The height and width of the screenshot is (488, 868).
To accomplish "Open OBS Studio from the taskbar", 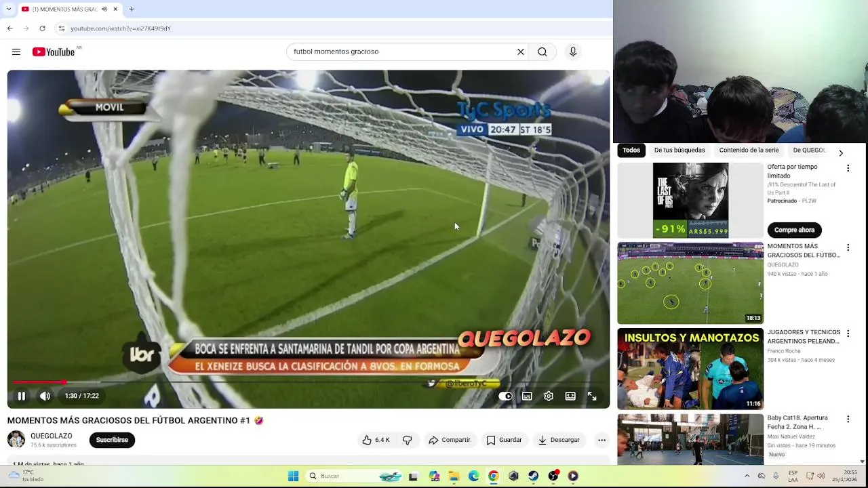I will coord(553,476).
